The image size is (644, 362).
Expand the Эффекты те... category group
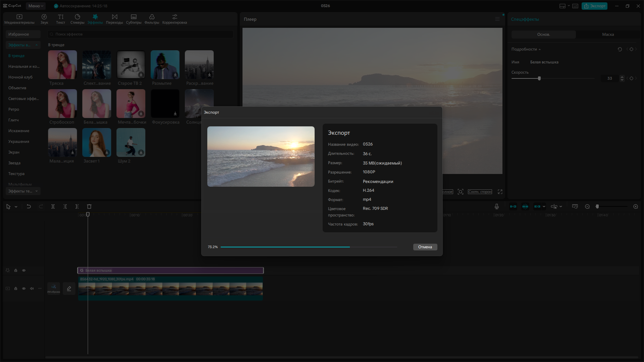pyautogui.click(x=37, y=191)
